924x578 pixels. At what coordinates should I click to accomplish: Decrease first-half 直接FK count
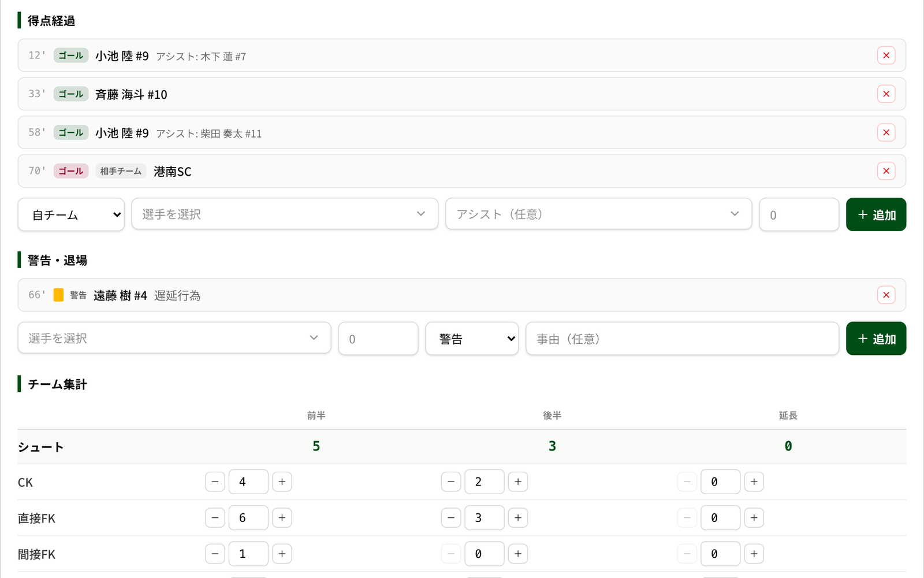pos(215,518)
